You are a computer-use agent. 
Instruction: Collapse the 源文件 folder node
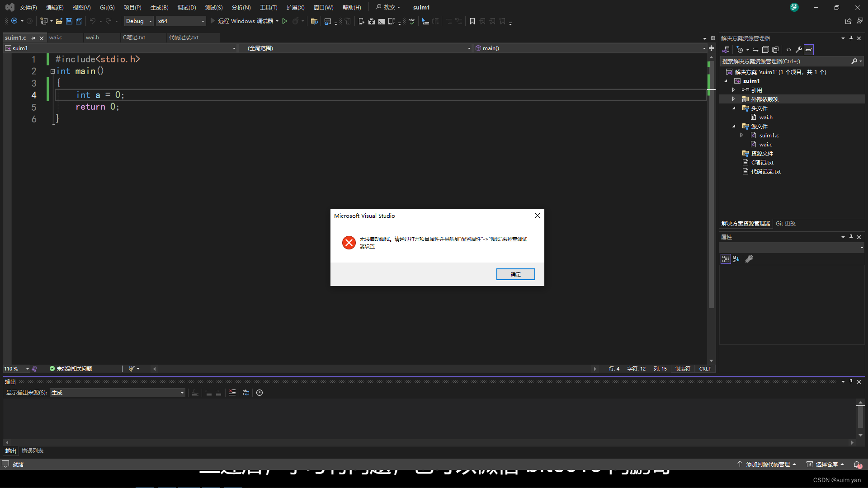(x=734, y=127)
